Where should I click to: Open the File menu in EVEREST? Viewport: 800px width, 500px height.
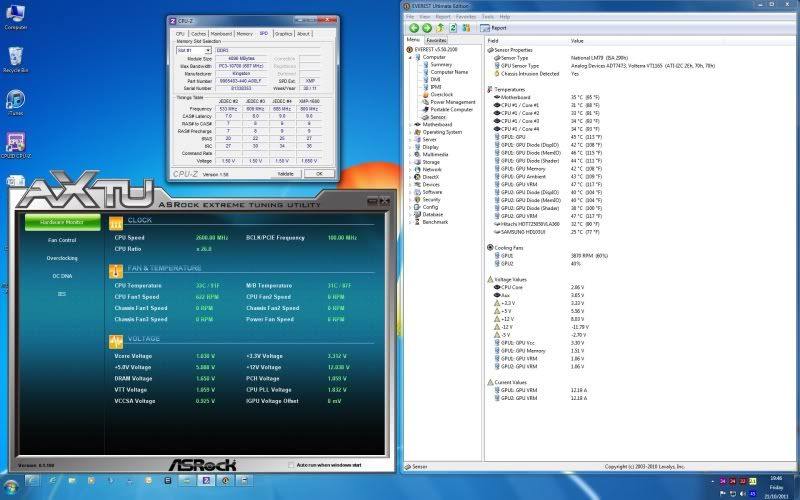pos(410,17)
